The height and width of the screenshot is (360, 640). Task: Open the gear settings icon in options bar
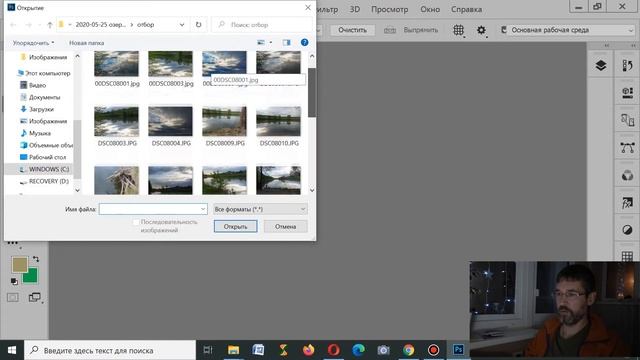pyautogui.click(x=481, y=30)
